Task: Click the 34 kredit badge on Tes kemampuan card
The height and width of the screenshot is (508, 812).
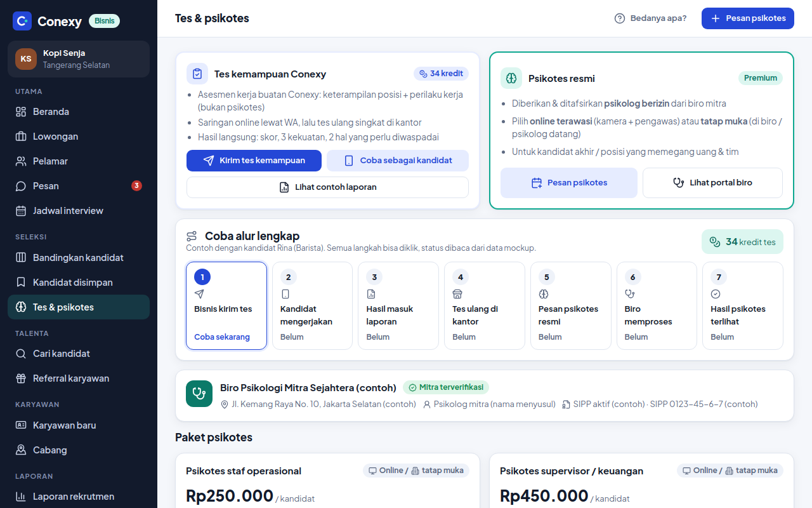Action: 441,74
